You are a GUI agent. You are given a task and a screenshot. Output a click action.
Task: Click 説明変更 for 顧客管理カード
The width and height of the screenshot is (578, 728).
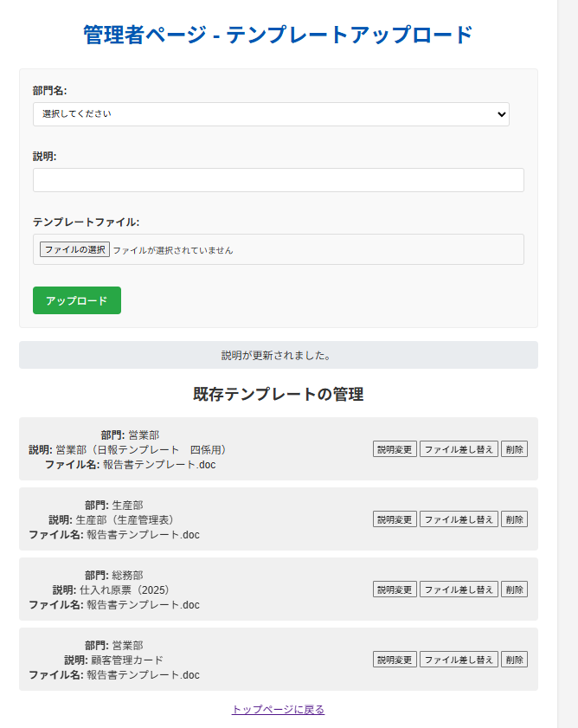pos(395,660)
